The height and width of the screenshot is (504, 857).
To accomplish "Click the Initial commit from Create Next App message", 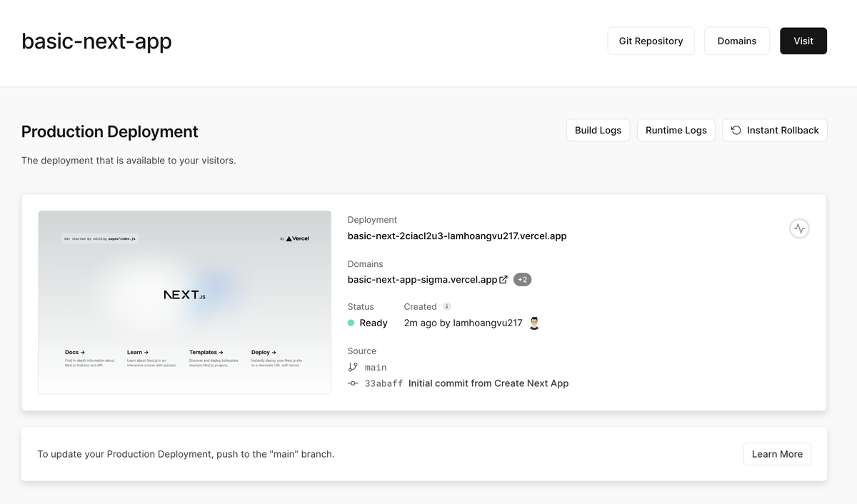I will (x=488, y=383).
